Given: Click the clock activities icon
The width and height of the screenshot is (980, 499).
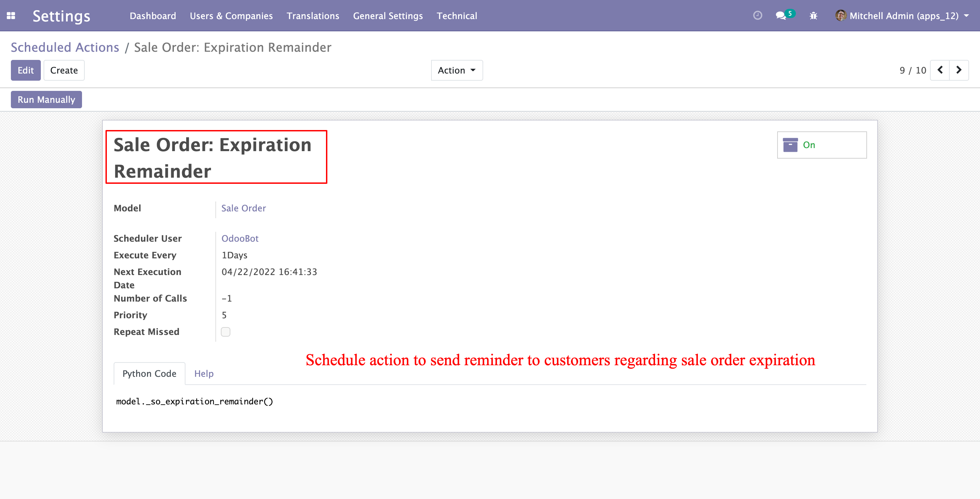Looking at the screenshot, I should 757,16.
